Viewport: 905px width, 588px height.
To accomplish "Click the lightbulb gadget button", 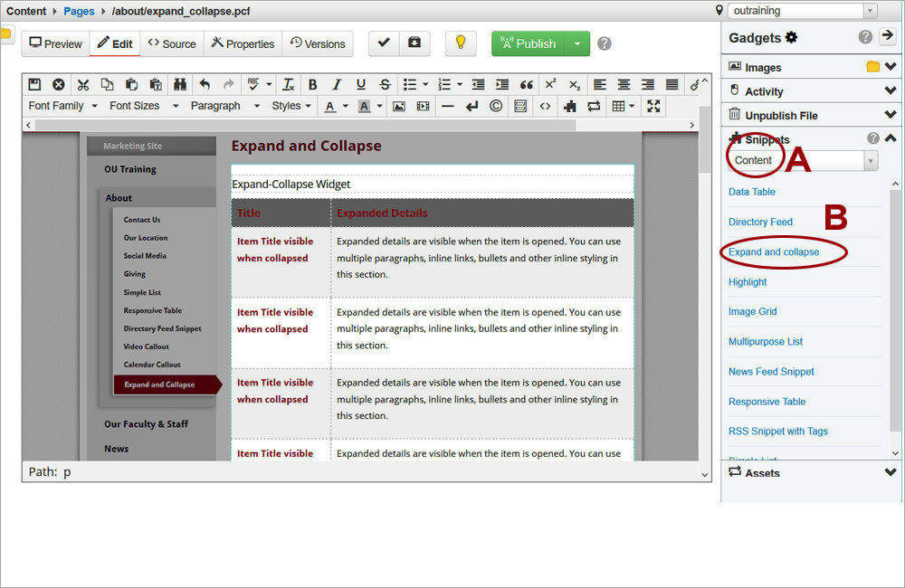I will pos(461,43).
